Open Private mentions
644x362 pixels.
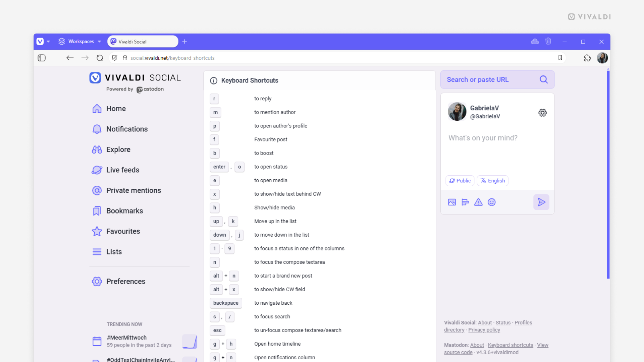[x=126, y=190]
